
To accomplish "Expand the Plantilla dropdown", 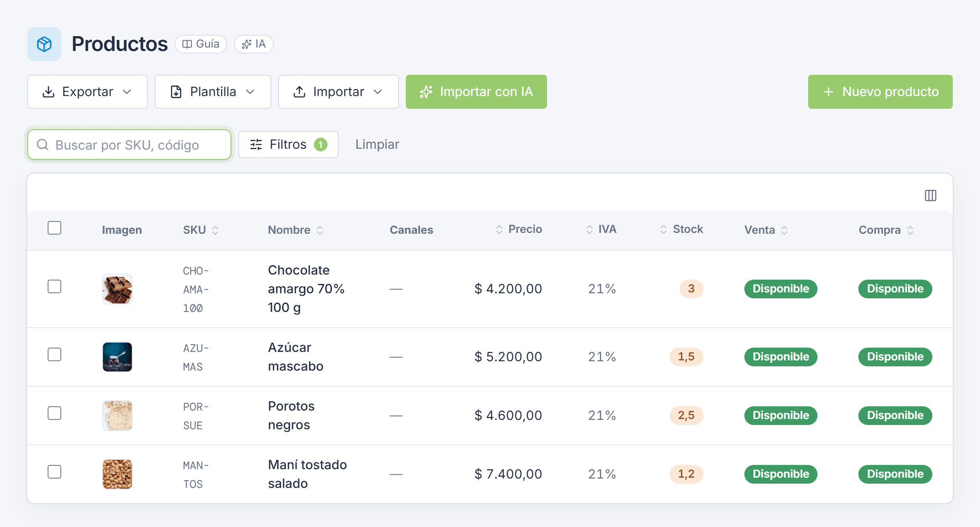I will click(x=213, y=92).
